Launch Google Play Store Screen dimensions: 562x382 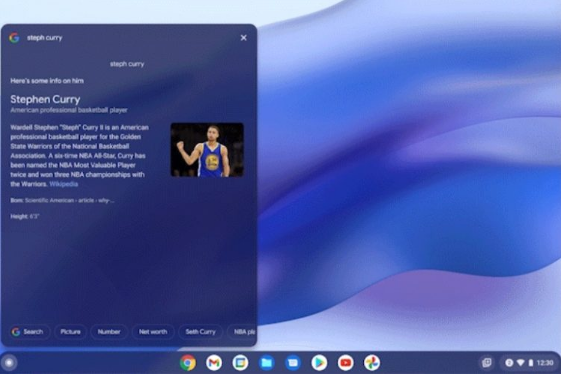[319, 363]
